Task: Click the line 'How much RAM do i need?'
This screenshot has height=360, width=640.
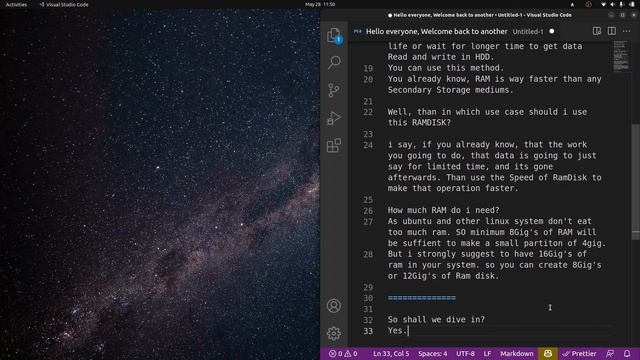Action: (443, 210)
